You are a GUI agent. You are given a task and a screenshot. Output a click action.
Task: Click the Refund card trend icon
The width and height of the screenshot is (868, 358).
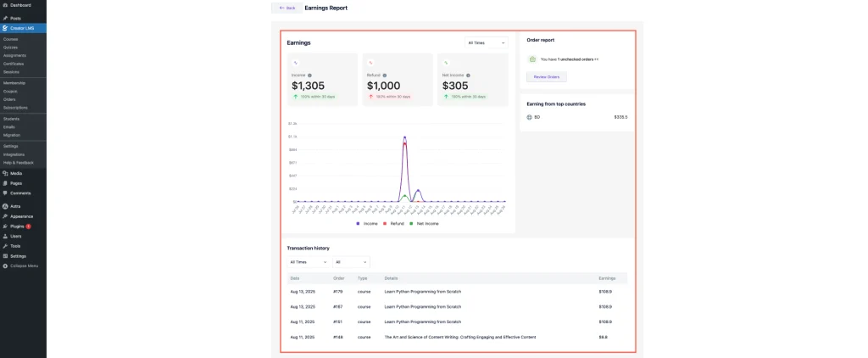[x=370, y=62]
